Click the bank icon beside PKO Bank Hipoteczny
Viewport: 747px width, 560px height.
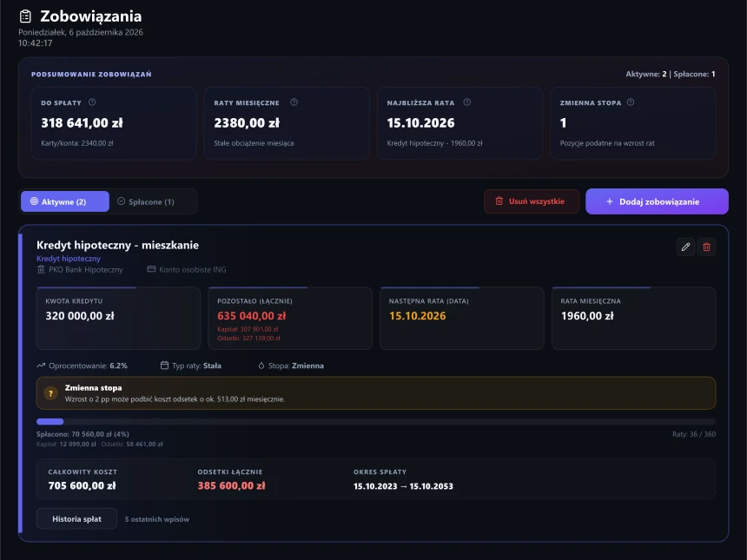click(41, 269)
